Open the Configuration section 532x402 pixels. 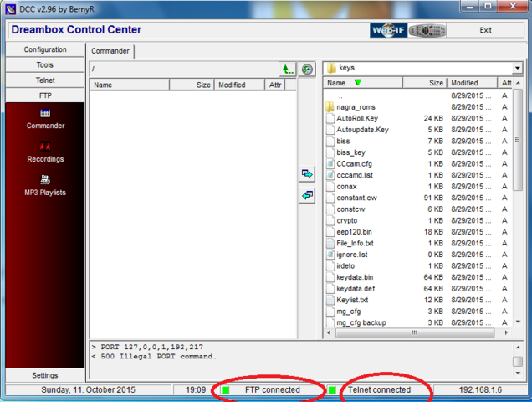[45, 49]
